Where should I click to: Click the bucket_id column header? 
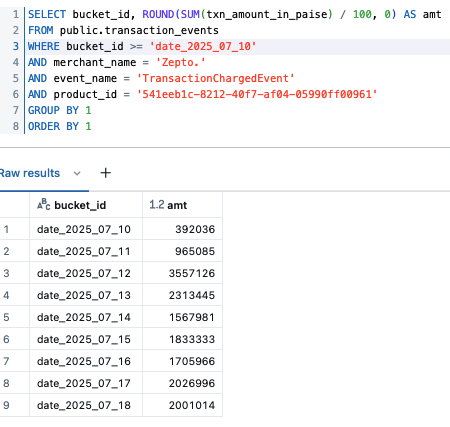point(80,205)
